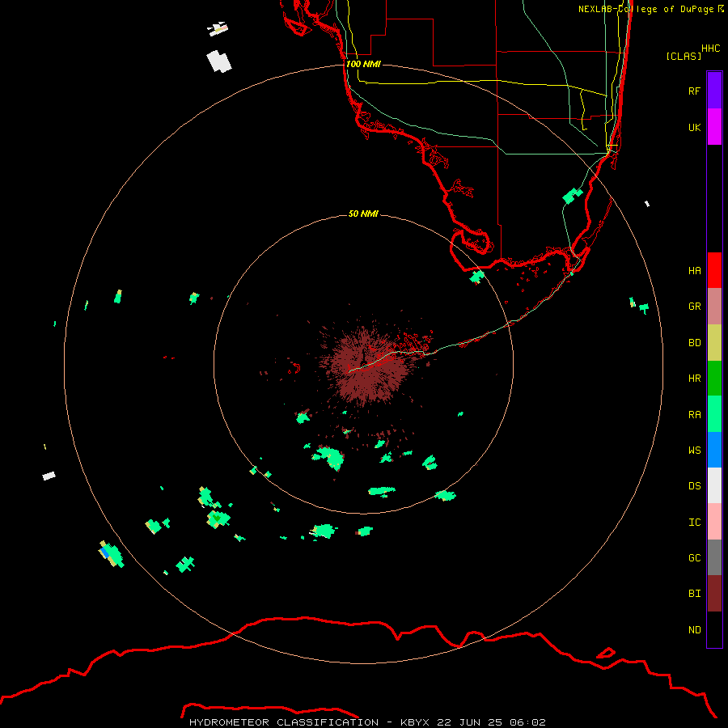This screenshot has height=728, width=728.
Task: Click the HYDROMETEOR CLASSIFICATION title text
Action: (284, 722)
